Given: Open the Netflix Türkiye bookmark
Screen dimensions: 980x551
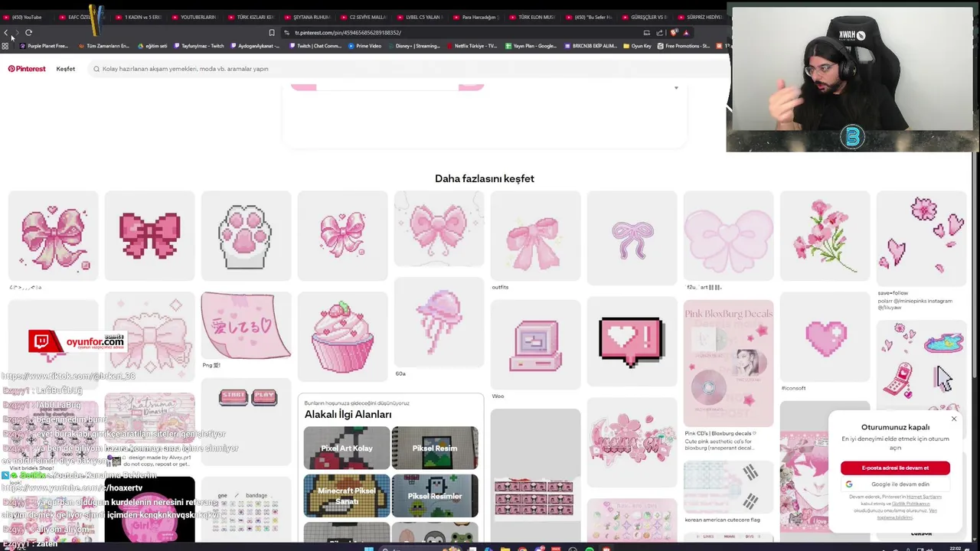Looking at the screenshot, I should pos(472,46).
